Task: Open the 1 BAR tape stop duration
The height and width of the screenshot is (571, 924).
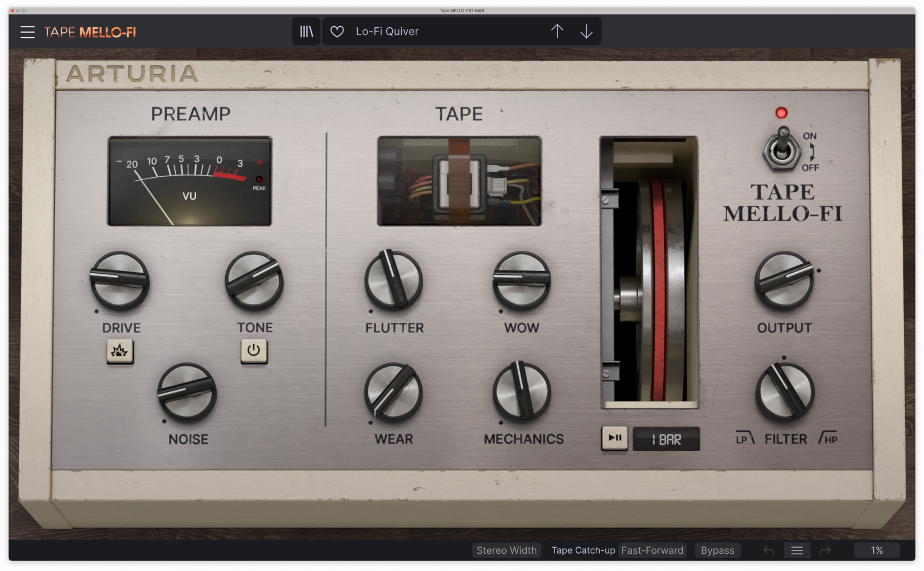Action: [x=666, y=439]
